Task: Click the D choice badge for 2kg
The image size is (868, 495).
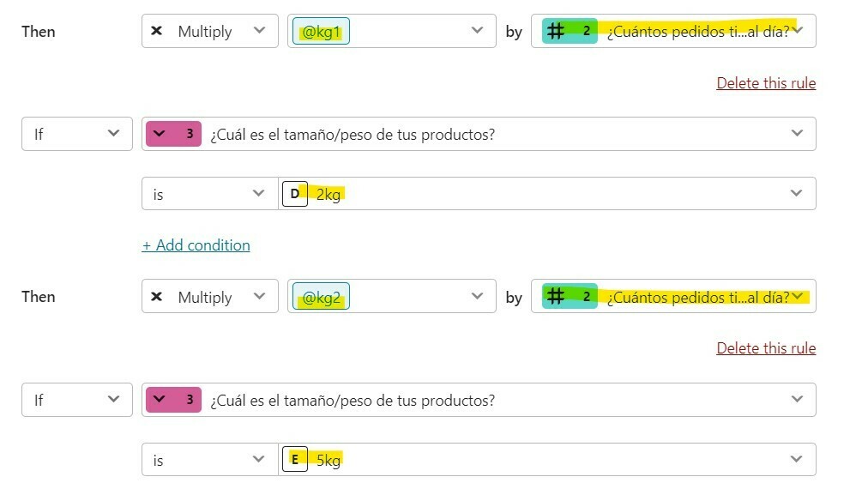Action: click(x=295, y=194)
